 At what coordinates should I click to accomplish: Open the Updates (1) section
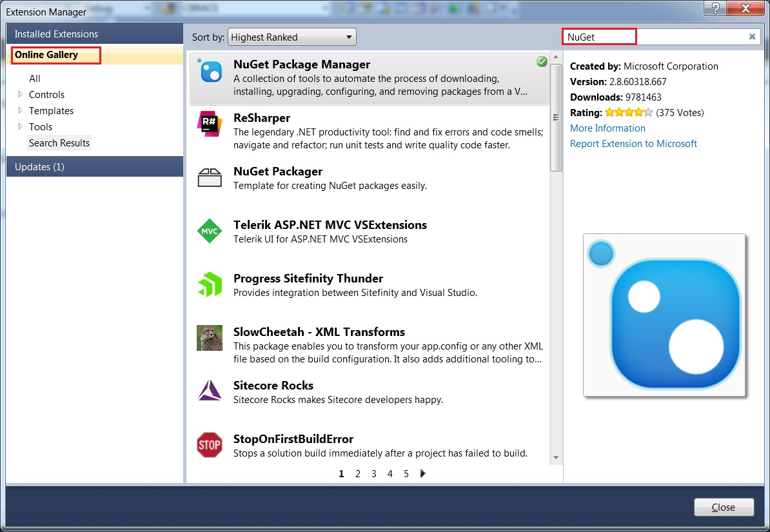tap(94, 166)
